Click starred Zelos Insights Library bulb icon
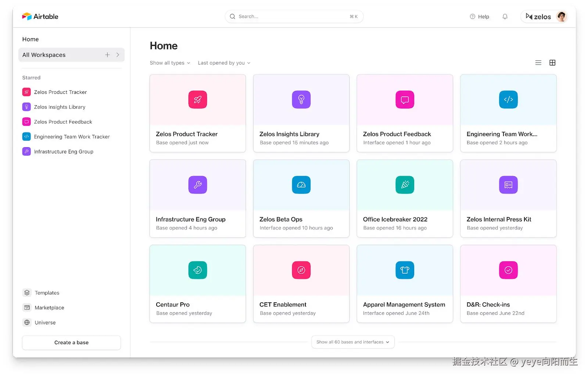Image resolution: width=588 pixels, height=377 pixels. pyautogui.click(x=26, y=107)
